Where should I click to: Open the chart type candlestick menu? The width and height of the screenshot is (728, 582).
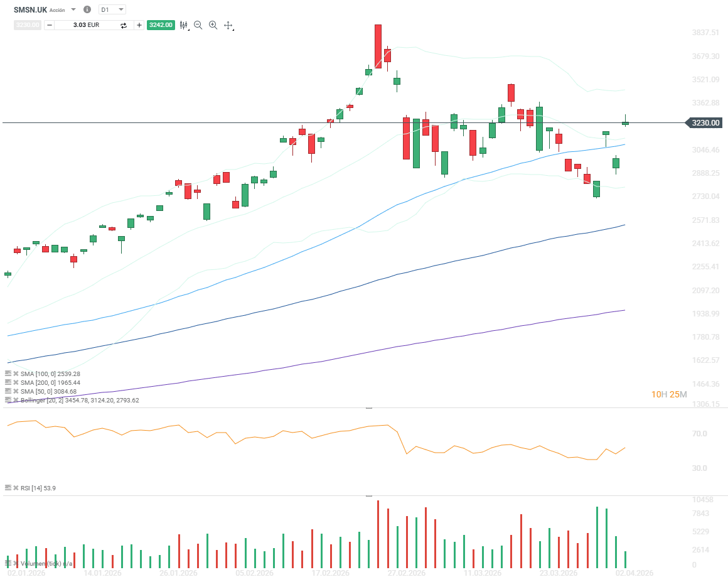point(184,25)
